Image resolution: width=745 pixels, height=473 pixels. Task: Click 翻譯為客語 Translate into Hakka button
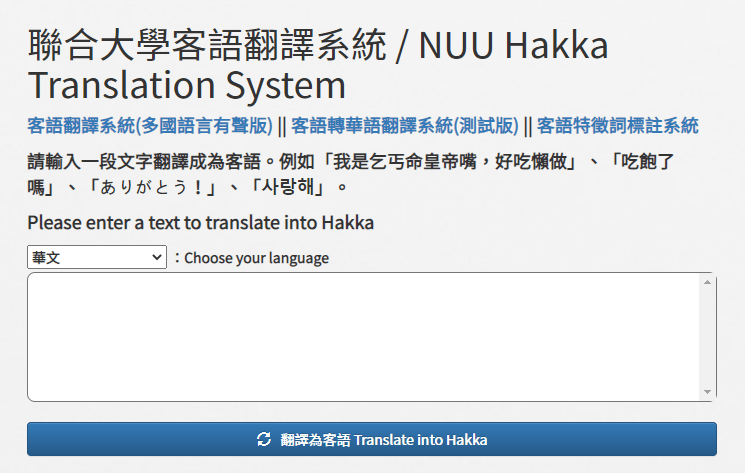pyautogui.click(x=372, y=439)
